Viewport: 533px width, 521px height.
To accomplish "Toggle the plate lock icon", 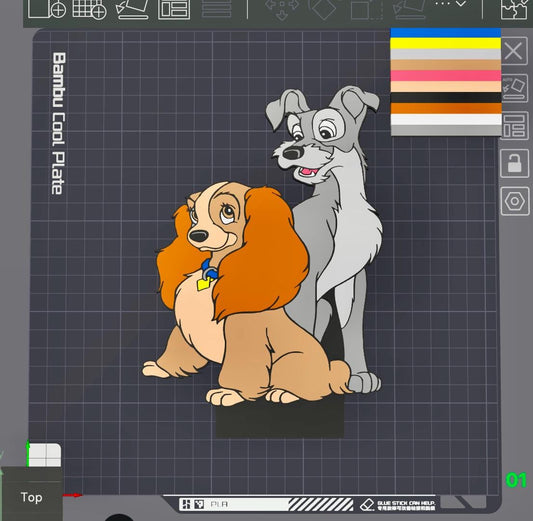I will point(515,163).
